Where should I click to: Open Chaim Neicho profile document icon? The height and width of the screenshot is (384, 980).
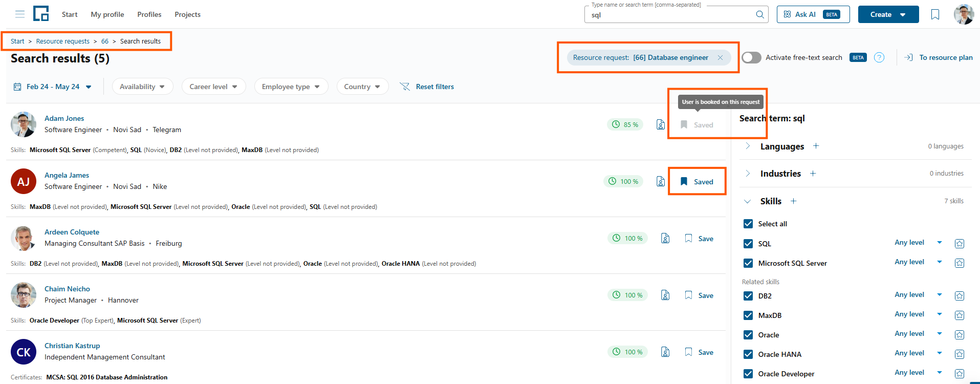[665, 295]
